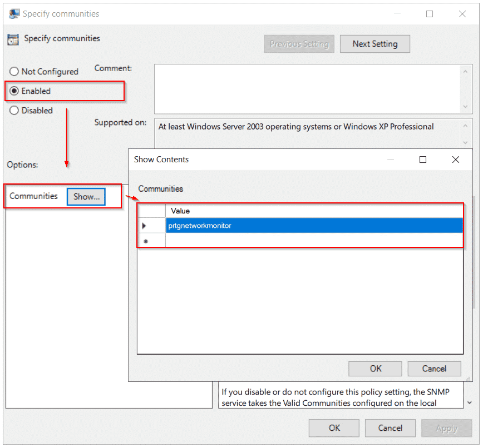This screenshot has height=448, width=483.
Task: Click the Specify communities policy icon
Action: click(x=12, y=39)
